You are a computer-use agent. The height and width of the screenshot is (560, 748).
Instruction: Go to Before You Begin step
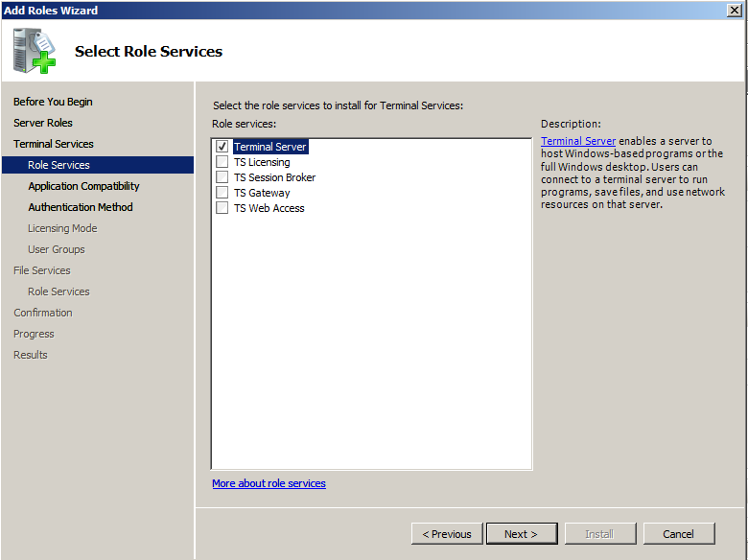pyautogui.click(x=53, y=102)
